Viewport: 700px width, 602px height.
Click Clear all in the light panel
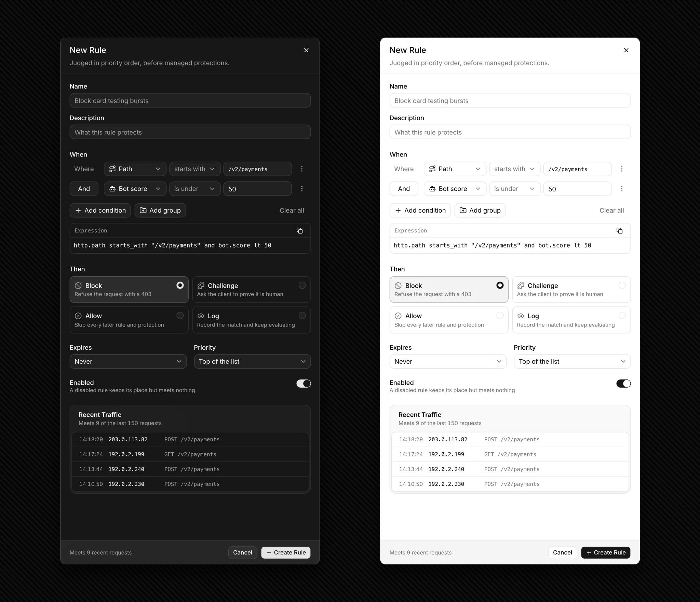612,211
